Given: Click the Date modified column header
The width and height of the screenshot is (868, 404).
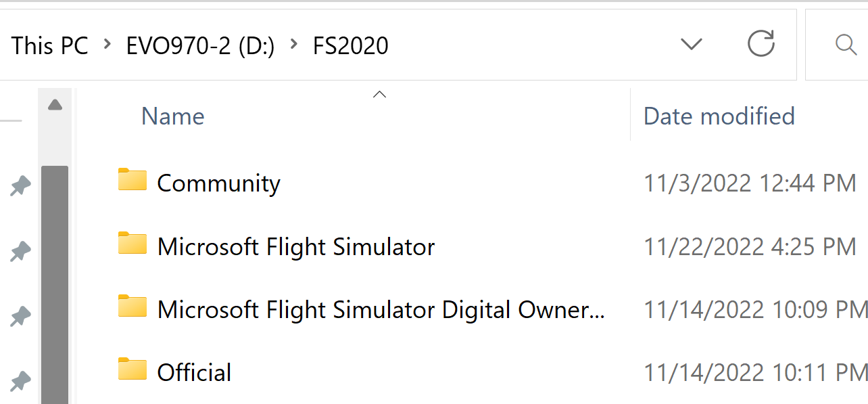Looking at the screenshot, I should pyautogui.click(x=719, y=116).
